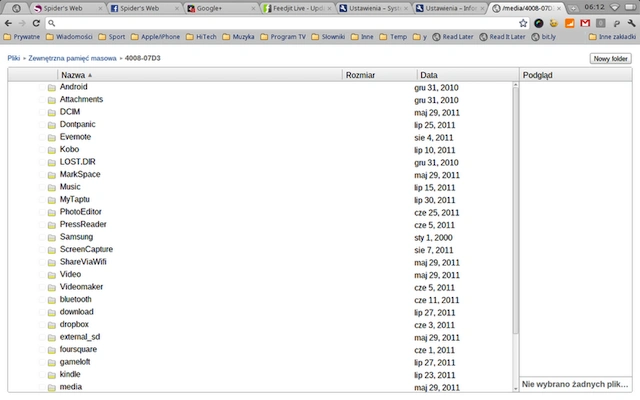Expand the Słowniki bookmarks folder
The image size is (640, 400).
point(328,37)
